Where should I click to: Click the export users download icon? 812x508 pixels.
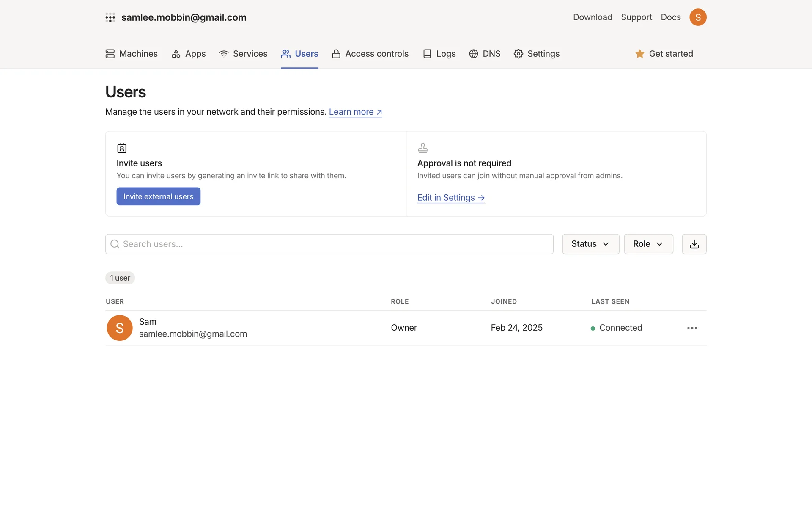click(694, 244)
